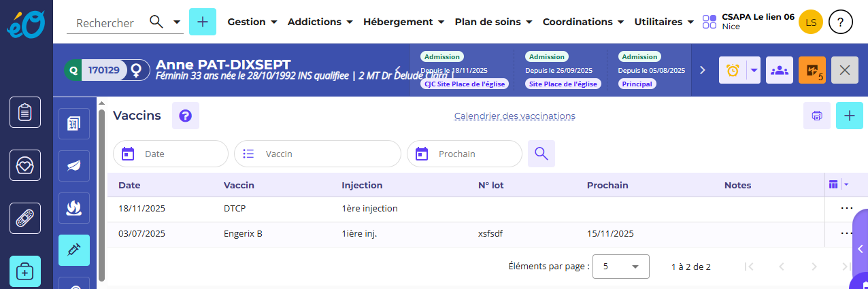The height and width of the screenshot is (289, 868).
Task: Expand the alarm clock dropdown arrow
Action: click(753, 70)
